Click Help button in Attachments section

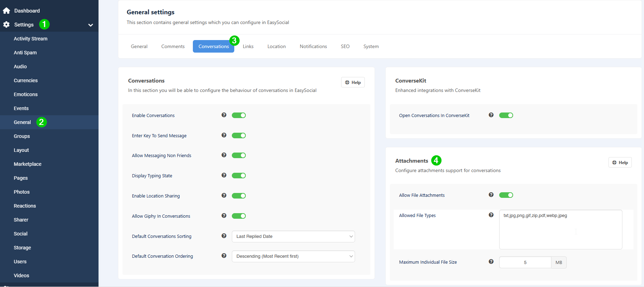click(620, 163)
